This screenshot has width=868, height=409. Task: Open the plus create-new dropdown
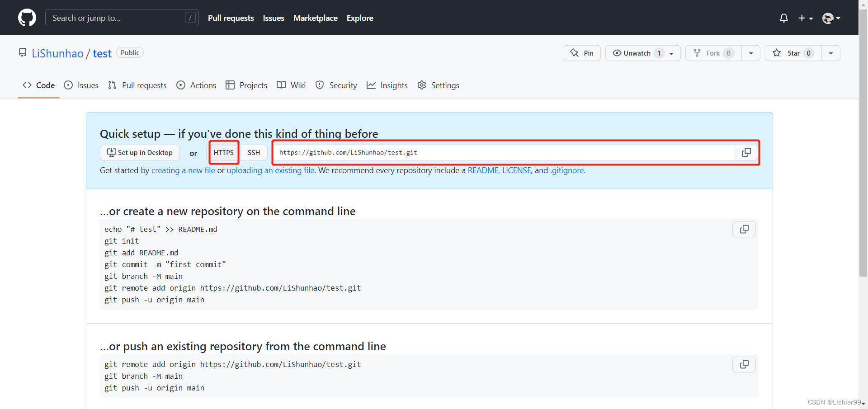805,18
